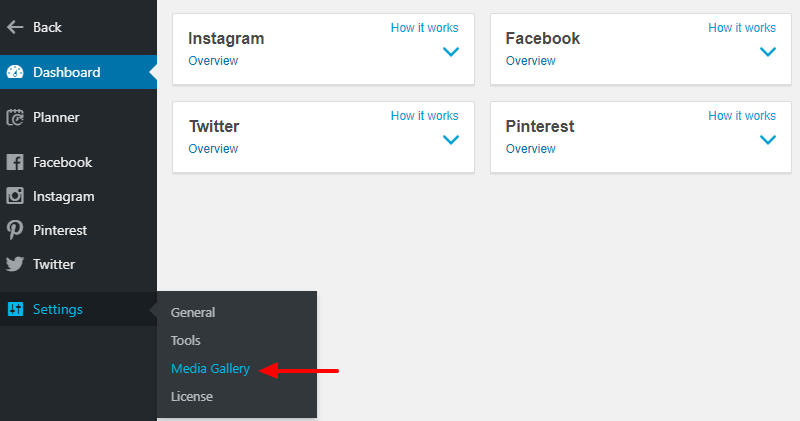Click the Facebook logo icon in sidebar
The width and height of the screenshot is (800, 421).
pyautogui.click(x=15, y=162)
